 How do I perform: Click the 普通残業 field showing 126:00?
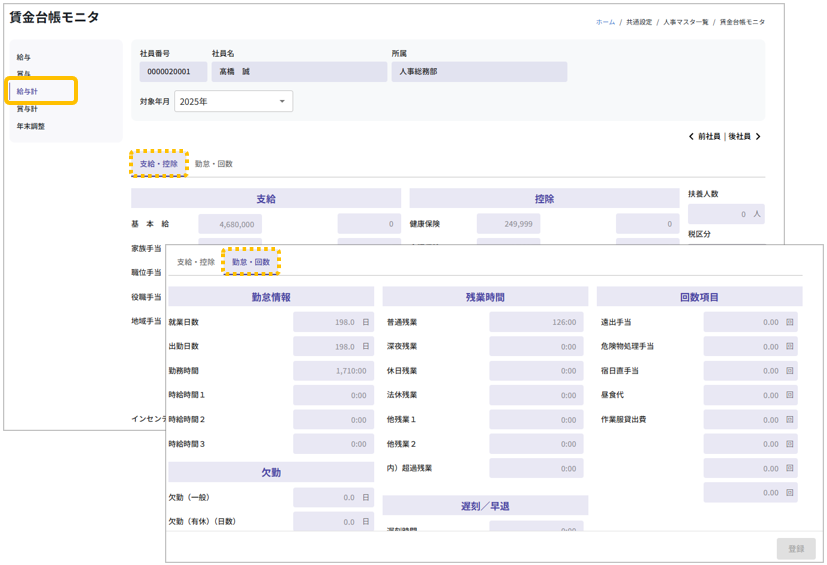pos(535,322)
